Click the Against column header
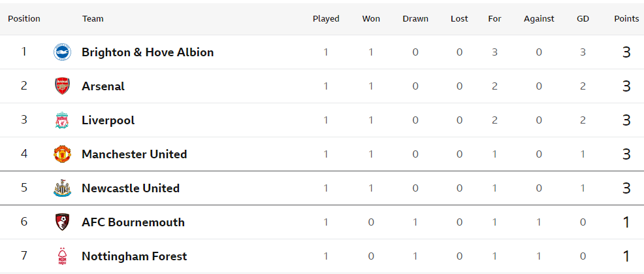This screenshot has height=274, width=644. 539,18
